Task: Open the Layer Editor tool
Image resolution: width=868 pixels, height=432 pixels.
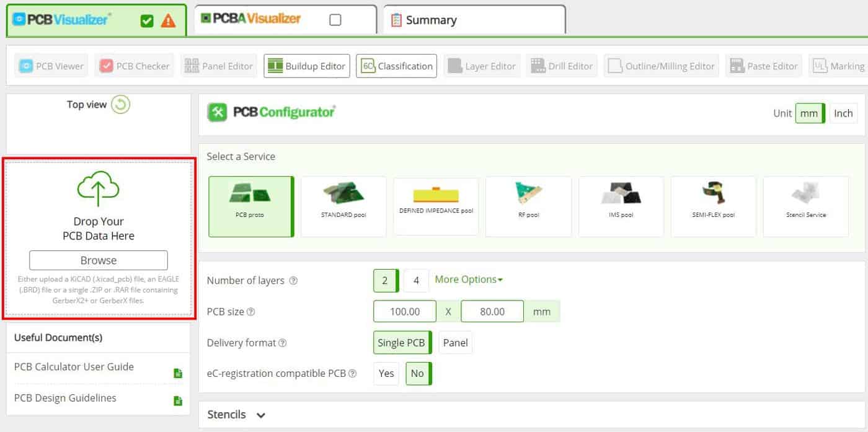Action: pyautogui.click(x=482, y=66)
